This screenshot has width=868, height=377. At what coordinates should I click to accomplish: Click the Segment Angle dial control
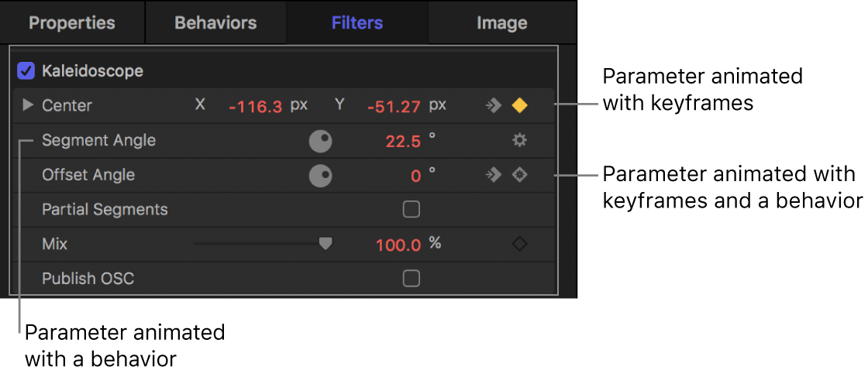(320, 141)
